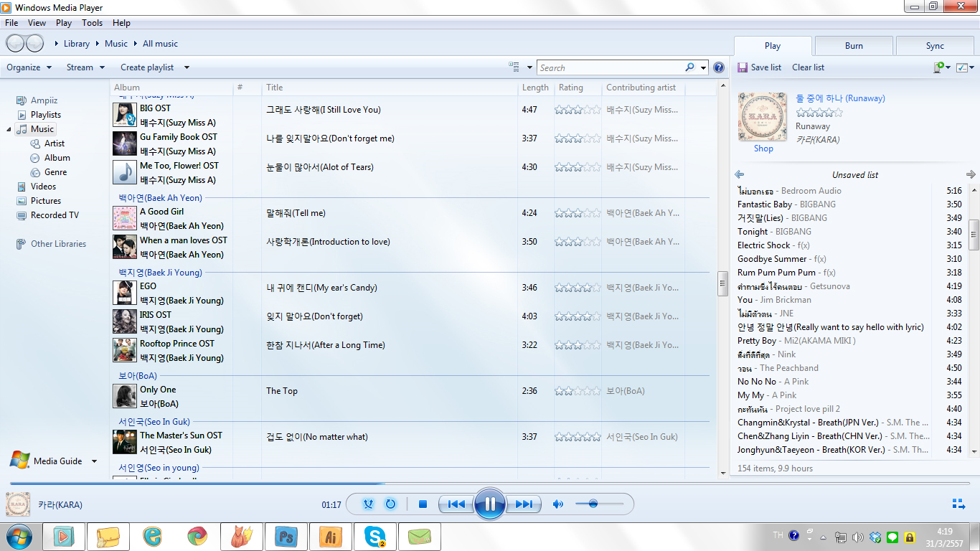This screenshot has width=980, height=551.
Task: Open the Help menu
Action: [121, 23]
